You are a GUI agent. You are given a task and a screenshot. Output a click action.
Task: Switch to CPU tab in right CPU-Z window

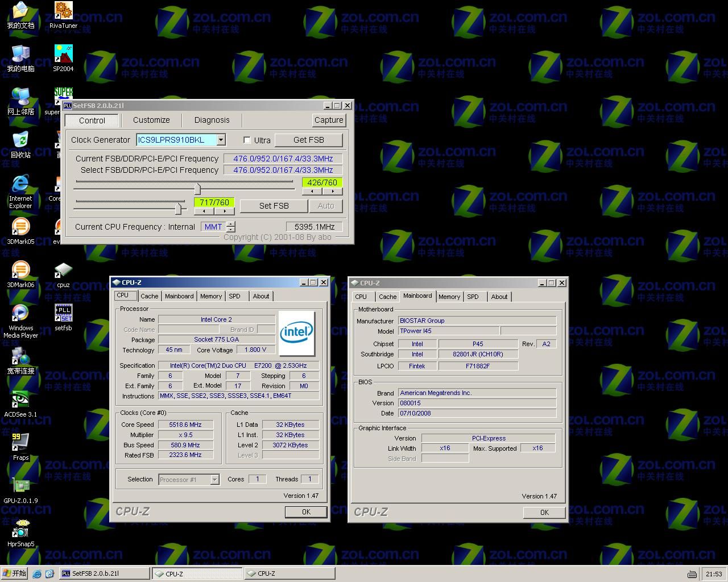pos(361,297)
